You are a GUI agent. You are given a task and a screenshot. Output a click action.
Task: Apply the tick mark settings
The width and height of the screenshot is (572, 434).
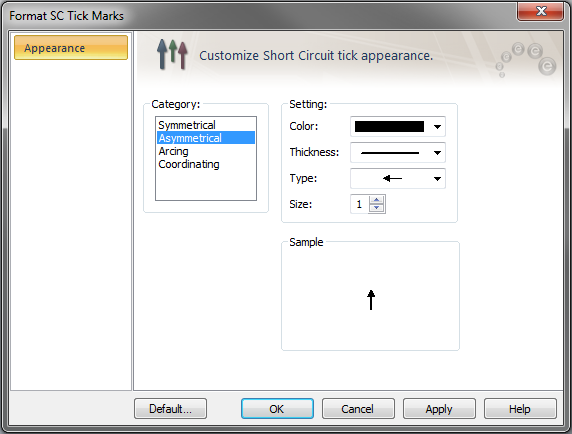click(439, 408)
